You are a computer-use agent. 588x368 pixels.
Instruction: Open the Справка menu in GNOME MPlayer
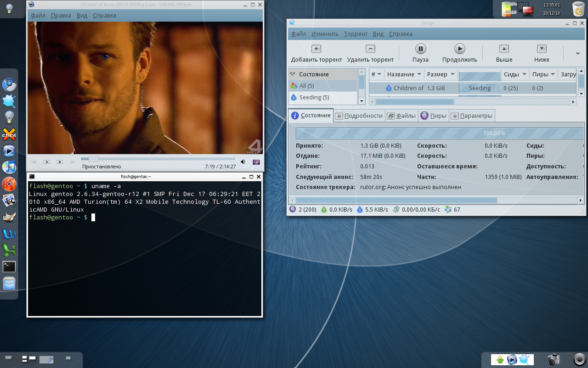click(x=104, y=15)
